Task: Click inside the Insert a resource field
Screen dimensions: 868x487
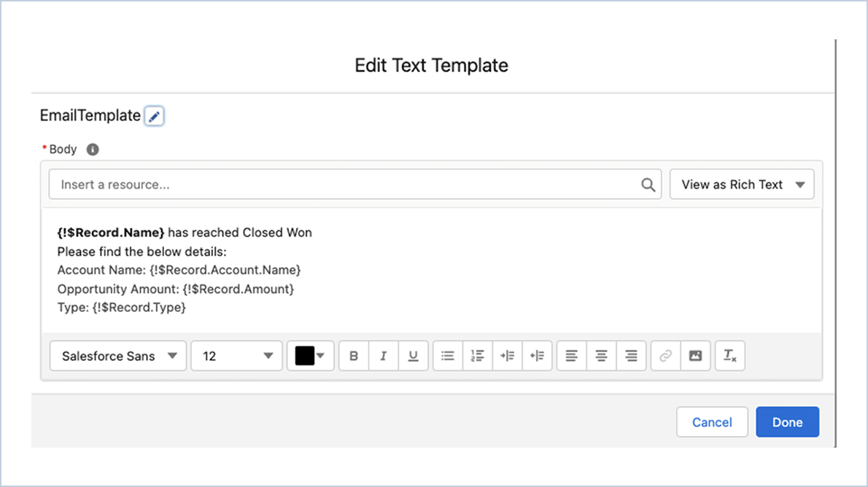Action: point(292,184)
